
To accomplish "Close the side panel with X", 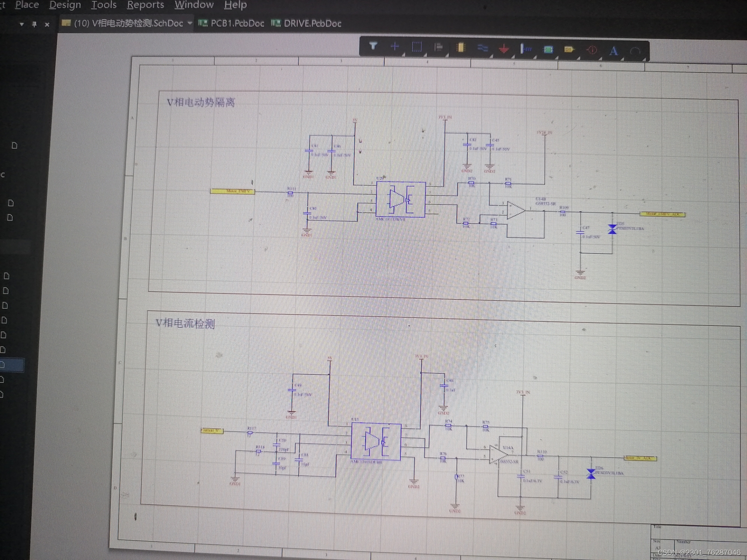I will [x=47, y=24].
